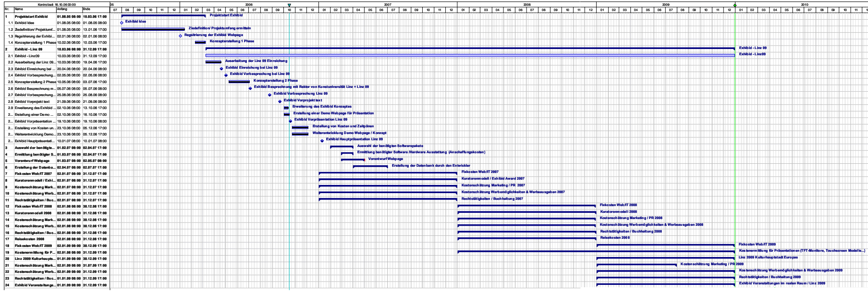Click the 2010 year header in the timeline
This screenshot has height=294, width=868.
[x=801, y=4]
